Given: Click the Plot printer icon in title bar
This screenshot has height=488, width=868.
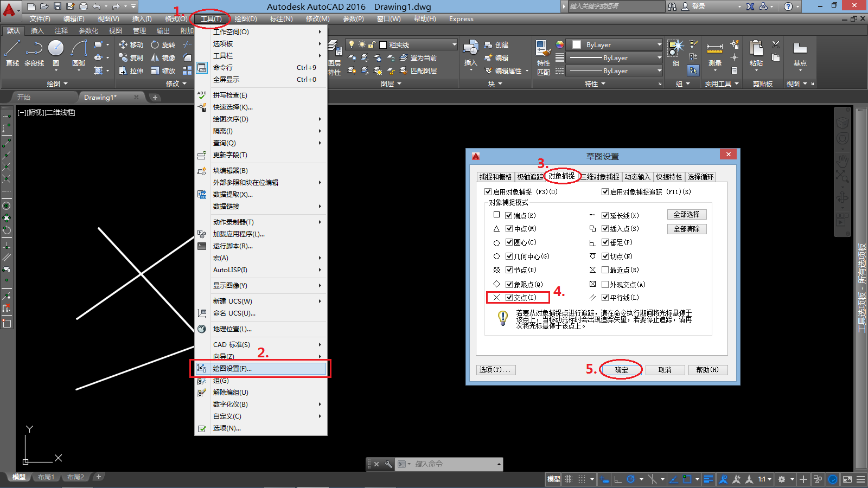Looking at the screenshot, I should coord(84,7).
